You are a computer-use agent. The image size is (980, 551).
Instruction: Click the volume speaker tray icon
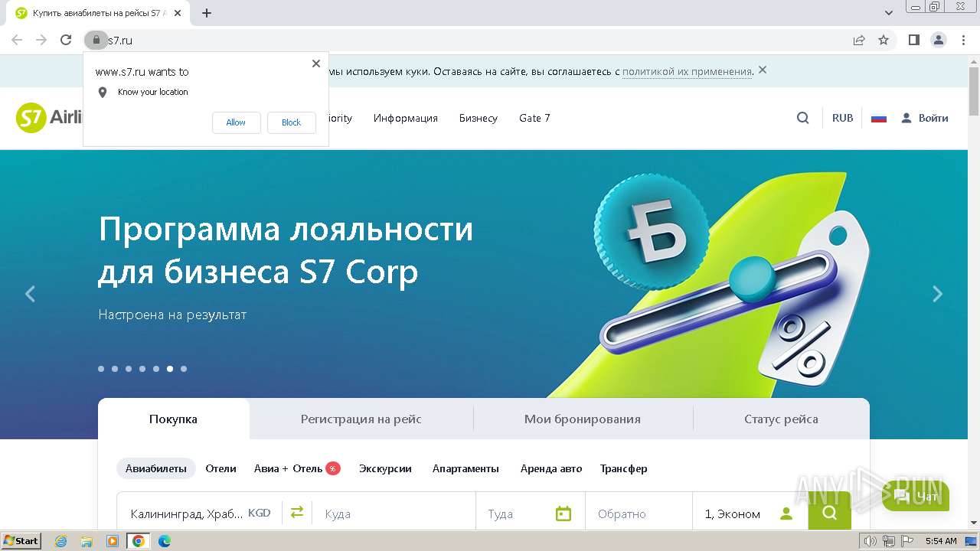pyautogui.click(x=871, y=541)
